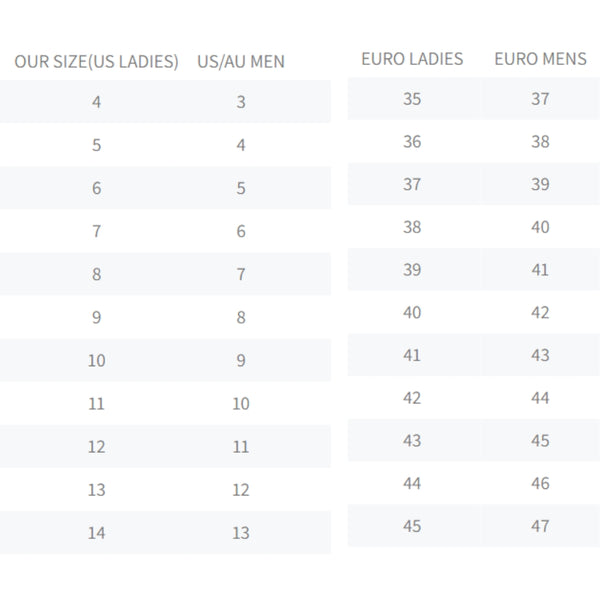
Task: Select US ladies size 7 cell
Action: pyautogui.click(x=96, y=231)
